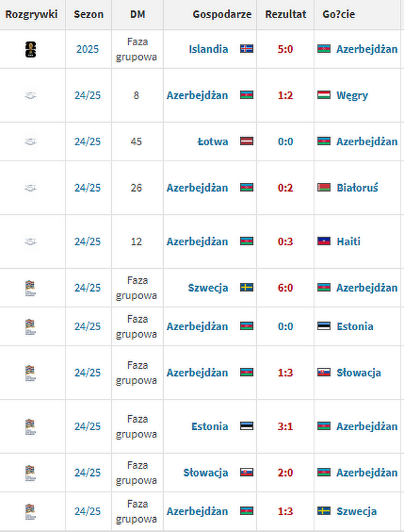This screenshot has width=404, height=532.
Task: Click the Rezultat column header
Action: click(x=285, y=14)
